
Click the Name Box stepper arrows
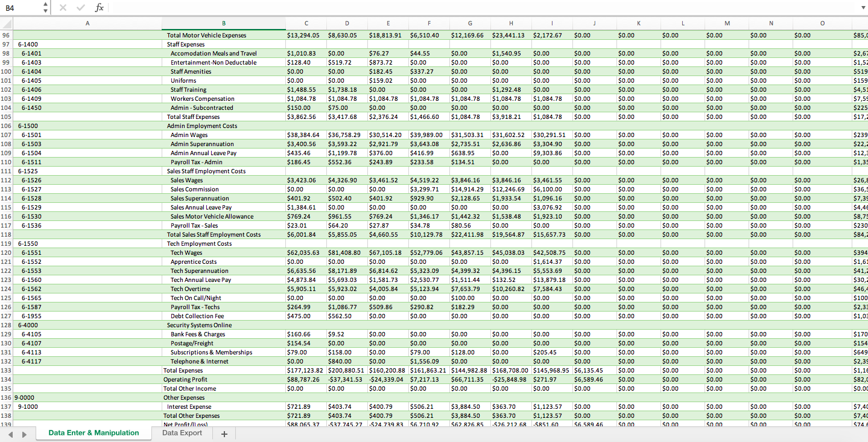(x=46, y=8)
